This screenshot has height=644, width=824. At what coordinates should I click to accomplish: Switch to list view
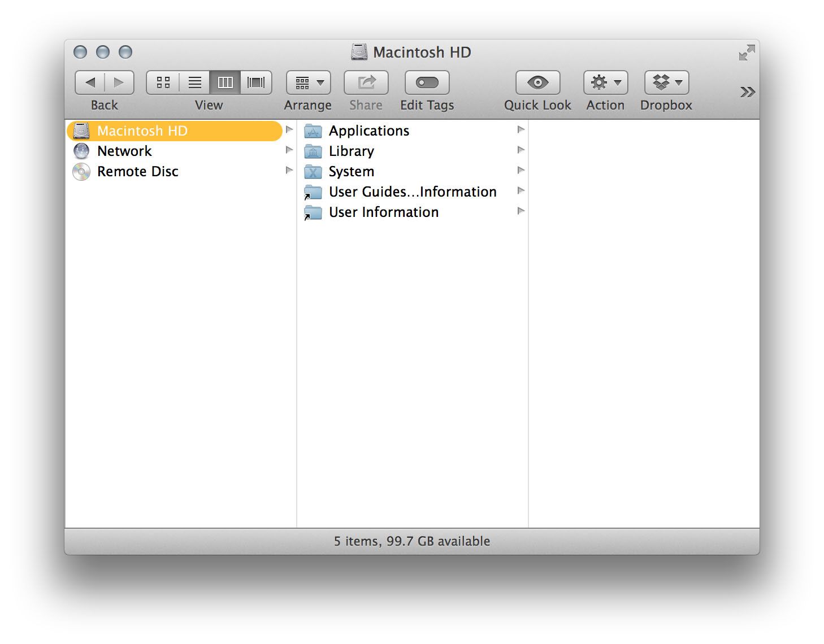pyautogui.click(x=194, y=82)
